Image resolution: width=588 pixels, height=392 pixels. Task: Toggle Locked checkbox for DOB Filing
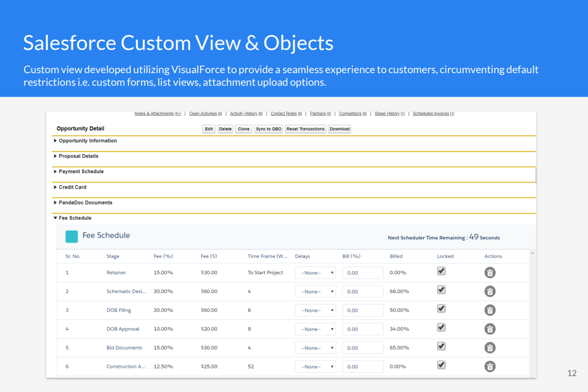click(x=441, y=308)
